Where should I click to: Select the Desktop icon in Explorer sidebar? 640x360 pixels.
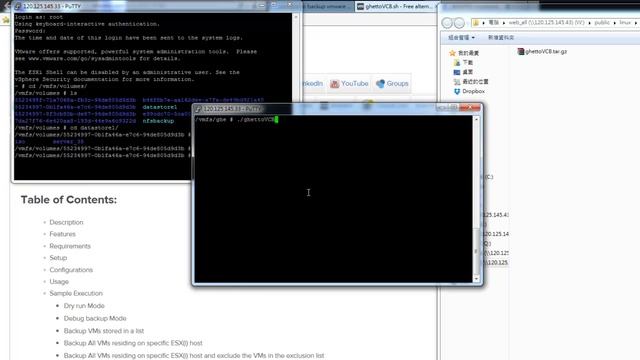click(x=457, y=72)
